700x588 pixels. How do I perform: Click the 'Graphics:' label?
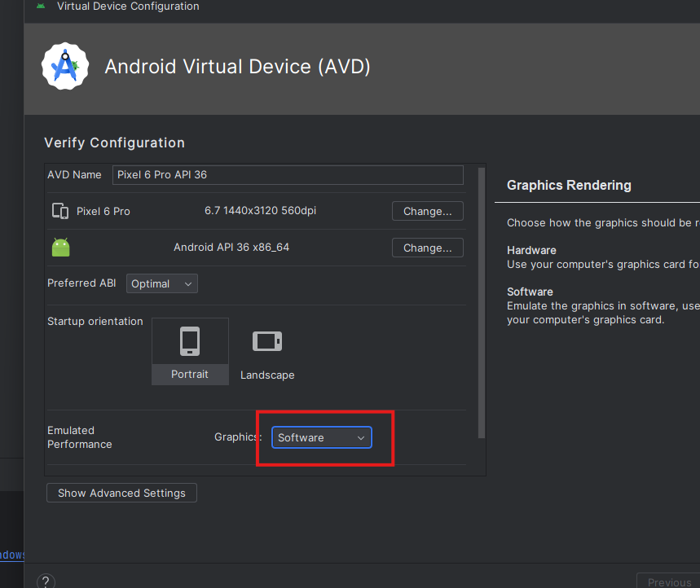pyautogui.click(x=238, y=437)
